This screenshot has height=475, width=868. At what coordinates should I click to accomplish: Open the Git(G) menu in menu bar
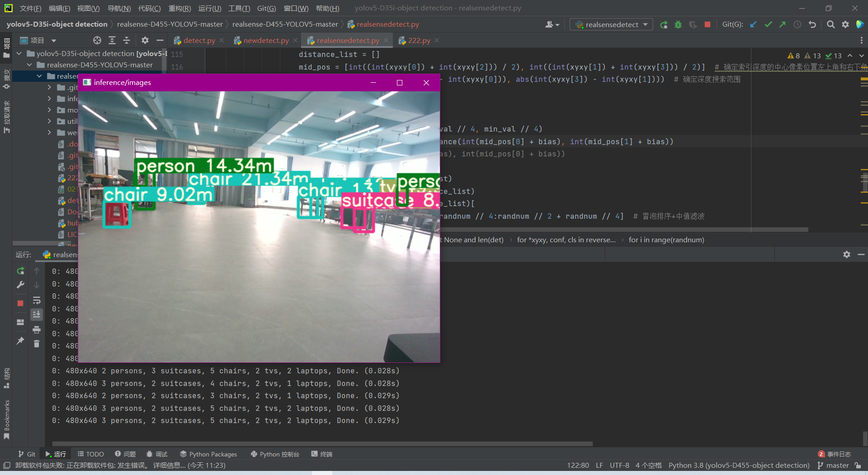coord(267,8)
